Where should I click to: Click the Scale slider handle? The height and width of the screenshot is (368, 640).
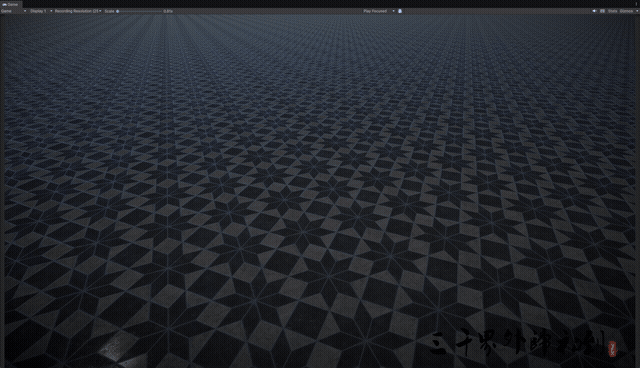tap(118, 11)
